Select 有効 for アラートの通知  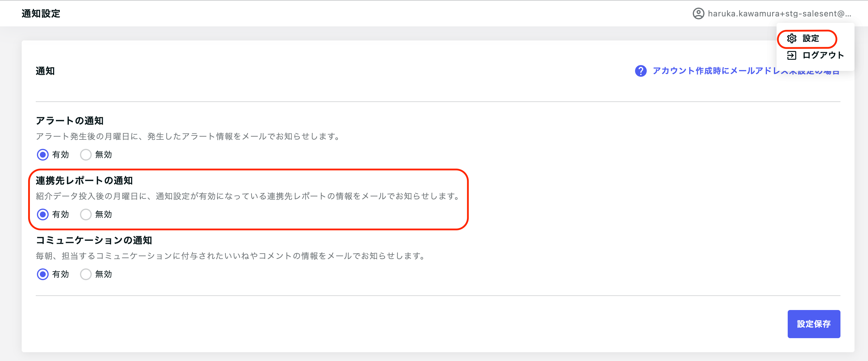[x=42, y=155]
